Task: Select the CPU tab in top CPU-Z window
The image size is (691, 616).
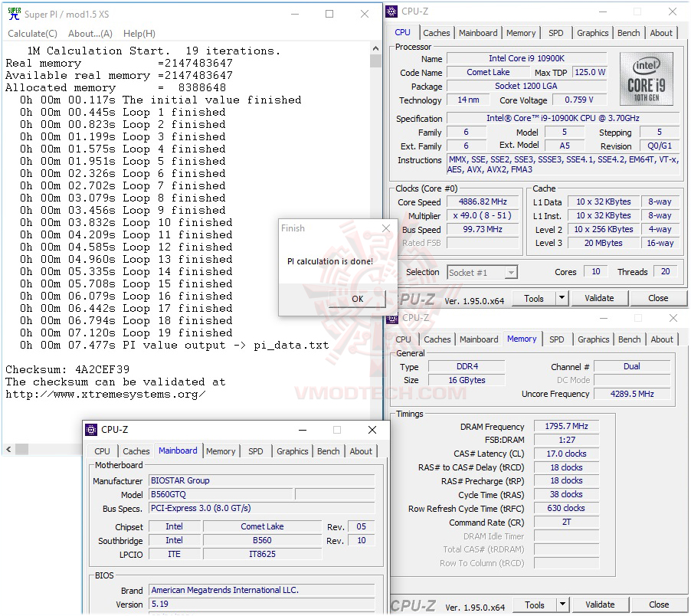Action: 402,33
